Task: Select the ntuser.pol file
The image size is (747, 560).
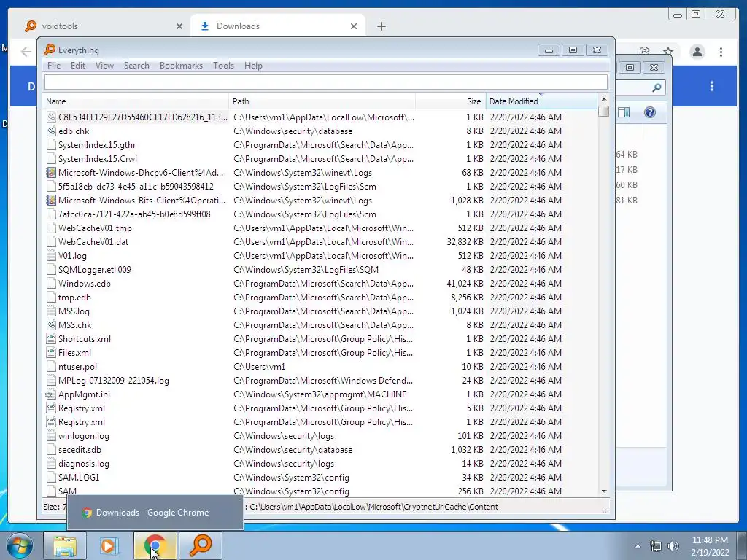Action: pyautogui.click(x=77, y=367)
